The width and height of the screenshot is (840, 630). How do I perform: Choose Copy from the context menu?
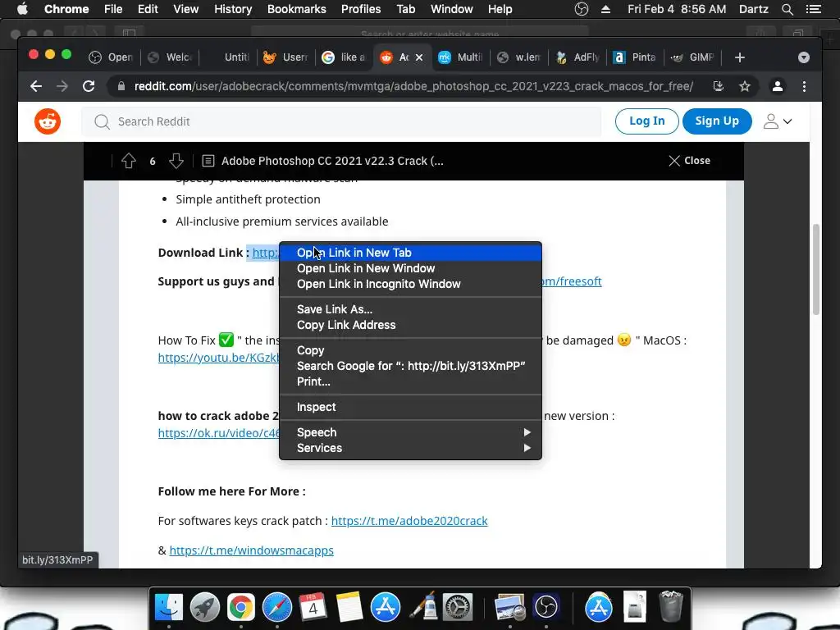pyautogui.click(x=410, y=350)
